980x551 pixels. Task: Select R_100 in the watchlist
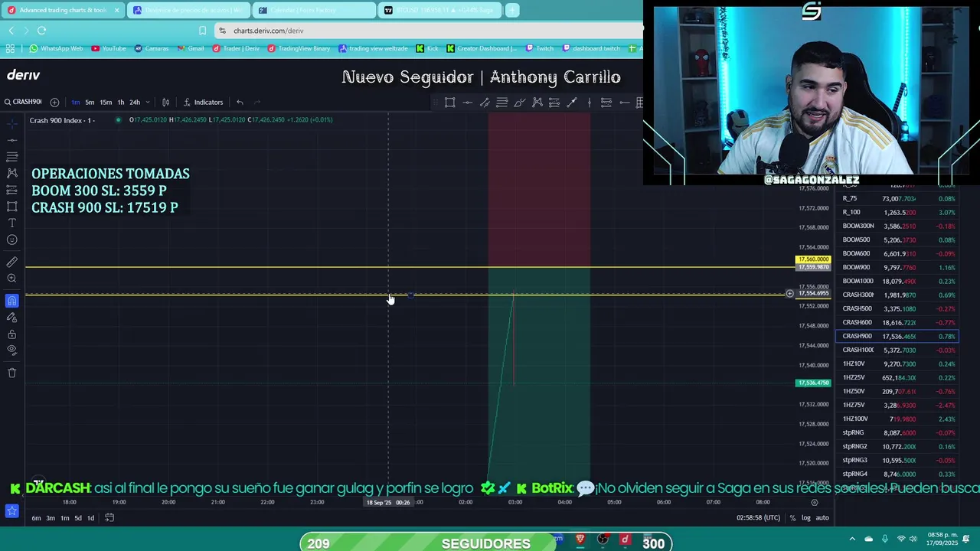click(x=896, y=212)
